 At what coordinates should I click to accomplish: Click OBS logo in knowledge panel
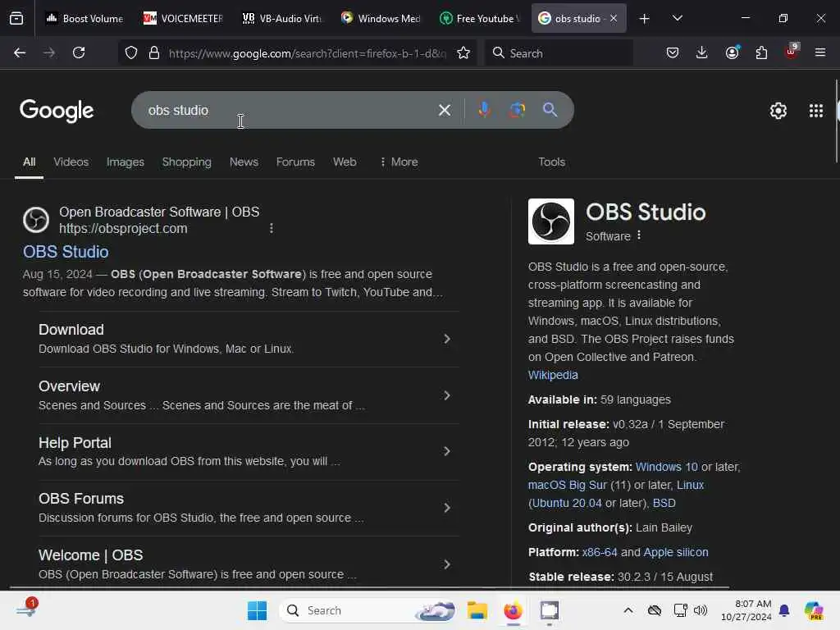pyautogui.click(x=550, y=221)
